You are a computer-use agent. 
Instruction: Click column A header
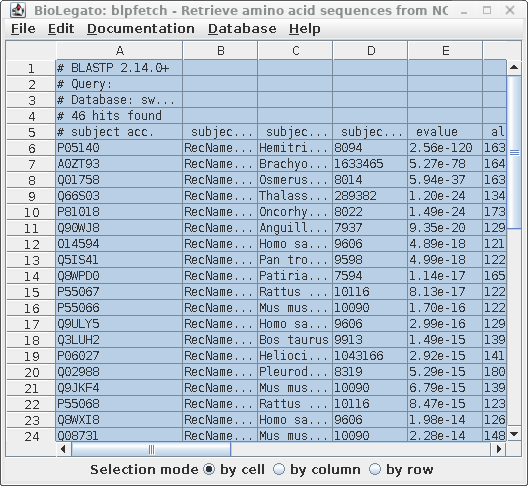tap(119, 51)
